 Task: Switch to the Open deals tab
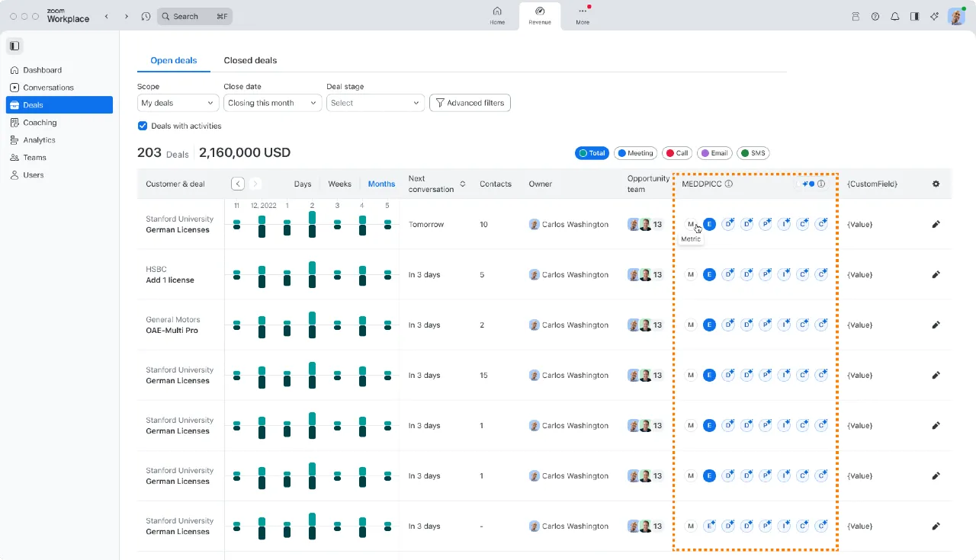174,60
